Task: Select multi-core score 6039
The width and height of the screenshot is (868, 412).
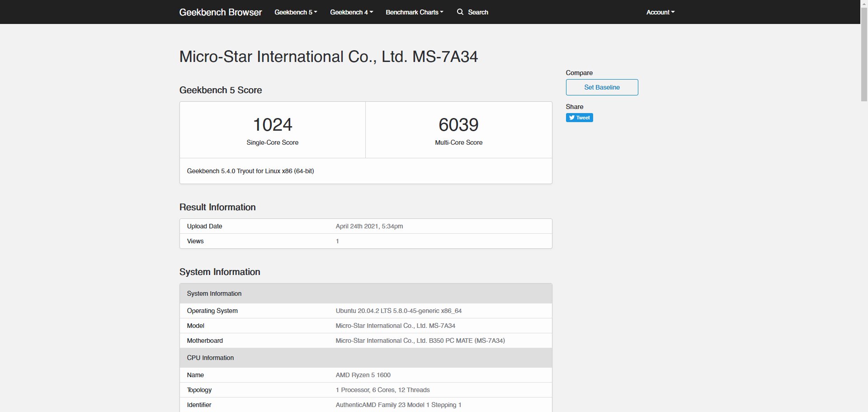Action: pos(458,124)
